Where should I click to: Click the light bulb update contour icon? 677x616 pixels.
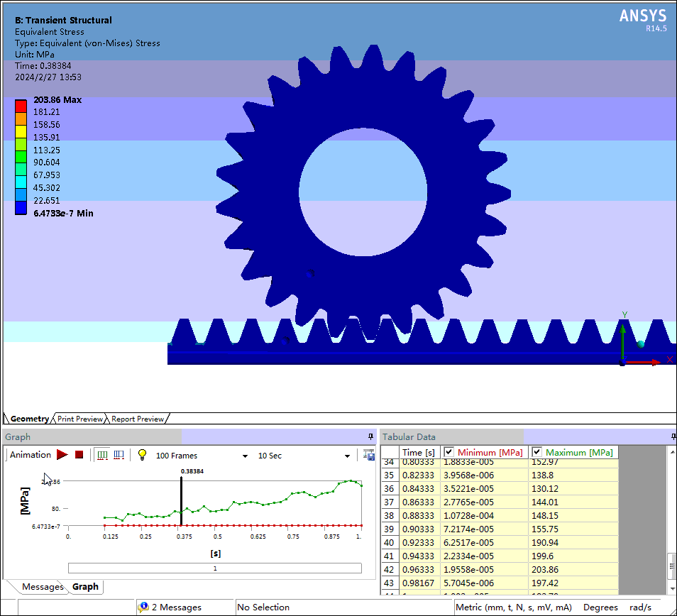[x=142, y=455]
